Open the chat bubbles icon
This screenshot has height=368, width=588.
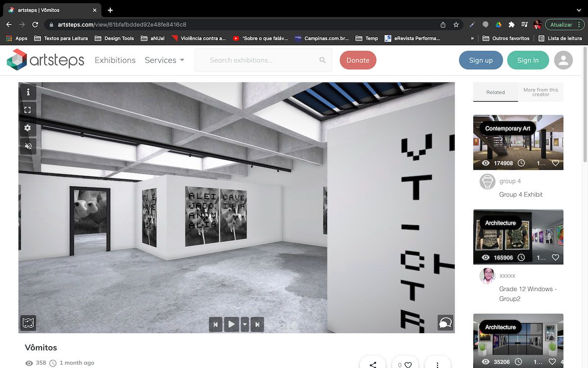click(445, 323)
